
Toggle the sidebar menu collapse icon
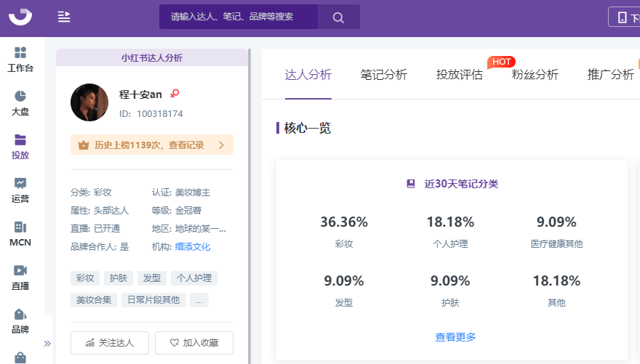[64, 17]
